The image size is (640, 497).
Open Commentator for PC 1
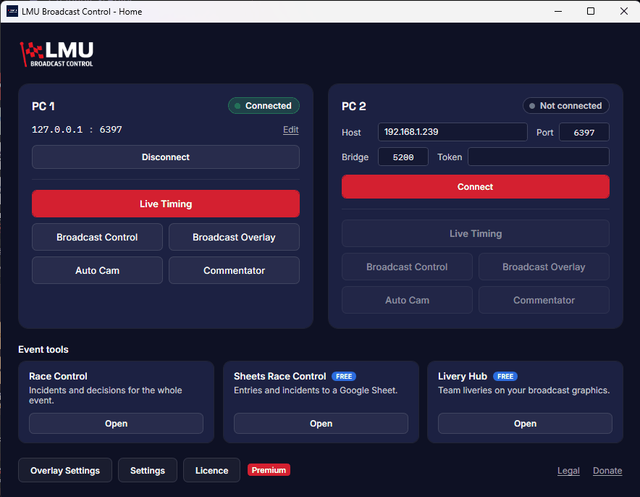click(x=234, y=270)
